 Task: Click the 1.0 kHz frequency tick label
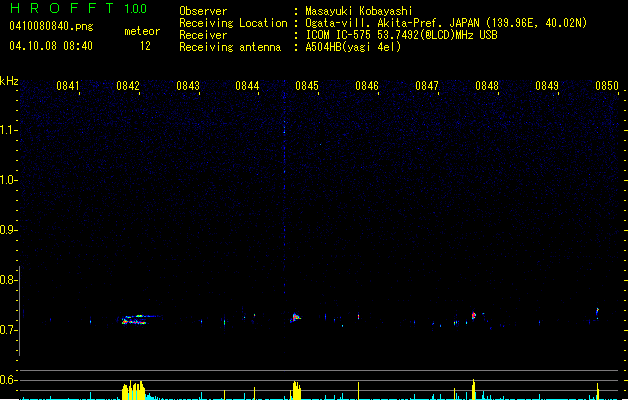pyautogui.click(x=8, y=180)
